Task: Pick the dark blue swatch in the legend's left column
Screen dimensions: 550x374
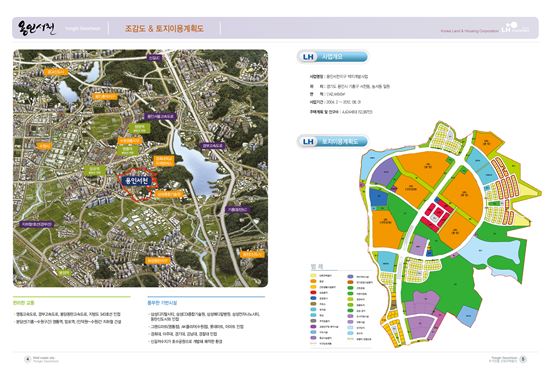Action: [x=313, y=298]
